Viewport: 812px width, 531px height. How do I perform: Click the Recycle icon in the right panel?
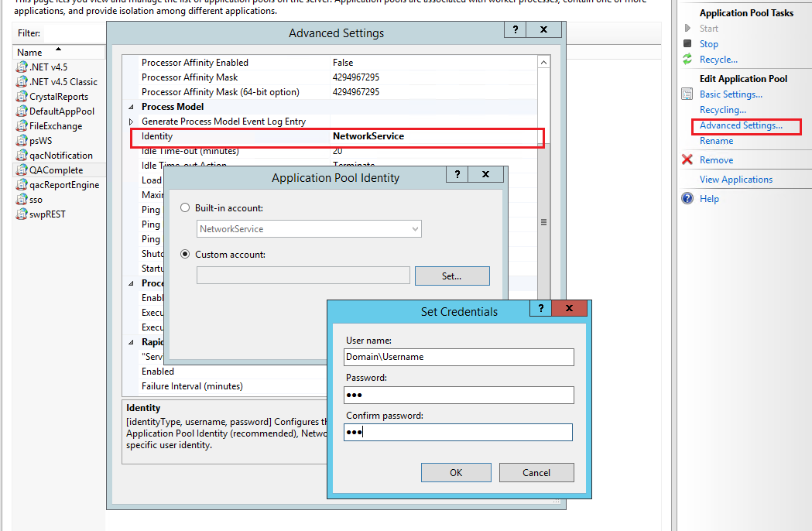point(688,60)
